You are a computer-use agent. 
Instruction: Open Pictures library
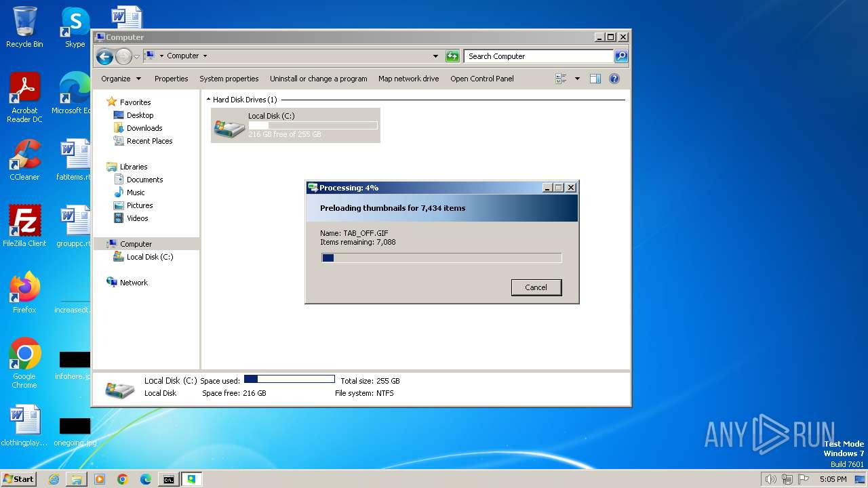tap(140, 205)
